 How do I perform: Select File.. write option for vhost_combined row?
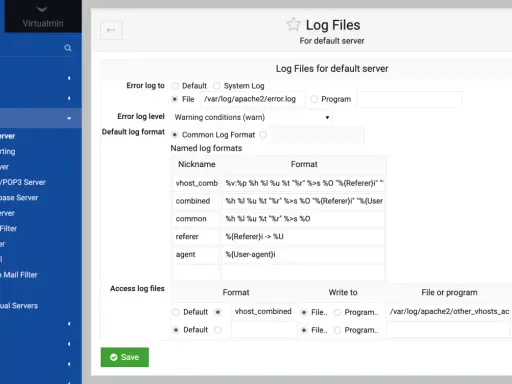click(x=304, y=312)
